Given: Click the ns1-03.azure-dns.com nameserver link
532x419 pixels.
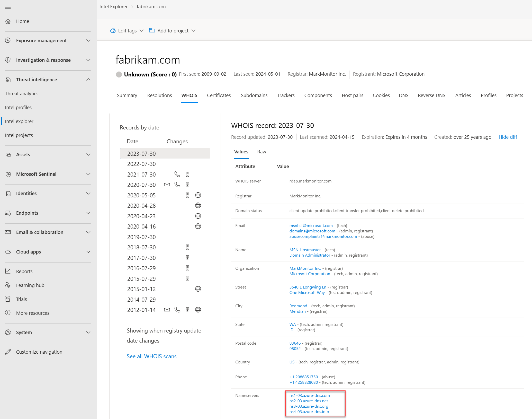Looking at the screenshot, I should [x=309, y=395].
